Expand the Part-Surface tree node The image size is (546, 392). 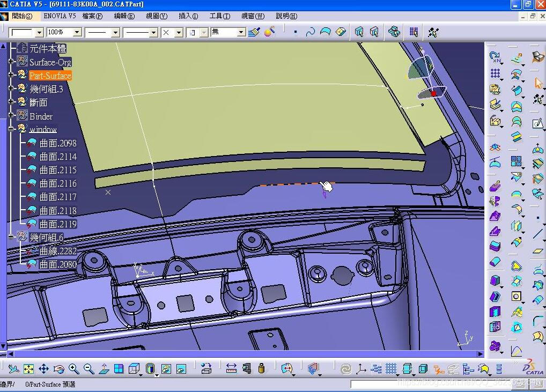pyautogui.click(x=11, y=75)
